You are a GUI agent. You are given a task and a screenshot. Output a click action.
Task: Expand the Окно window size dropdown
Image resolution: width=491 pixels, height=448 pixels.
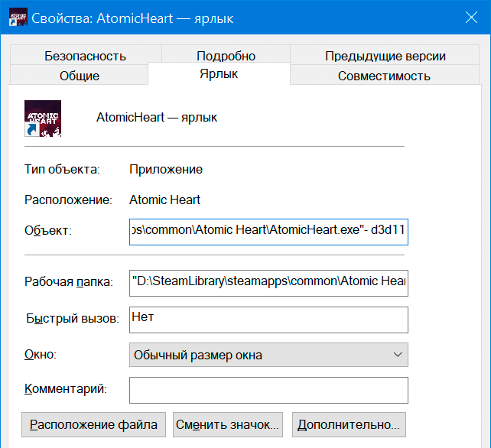tap(268, 355)
